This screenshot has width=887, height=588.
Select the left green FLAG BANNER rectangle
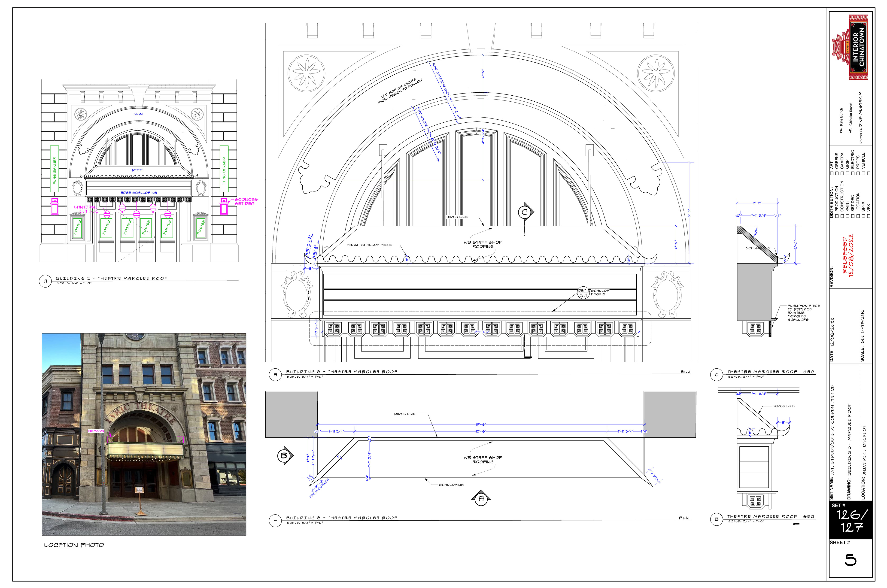tap(54, 169)
